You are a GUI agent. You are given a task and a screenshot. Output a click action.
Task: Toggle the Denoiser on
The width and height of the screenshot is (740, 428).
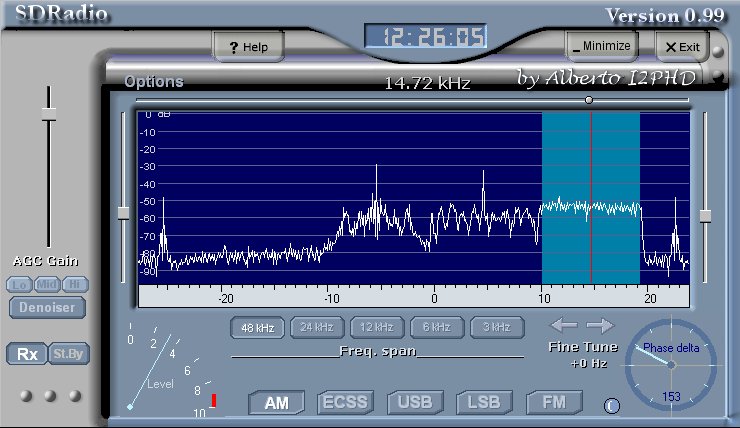point(47,308)
